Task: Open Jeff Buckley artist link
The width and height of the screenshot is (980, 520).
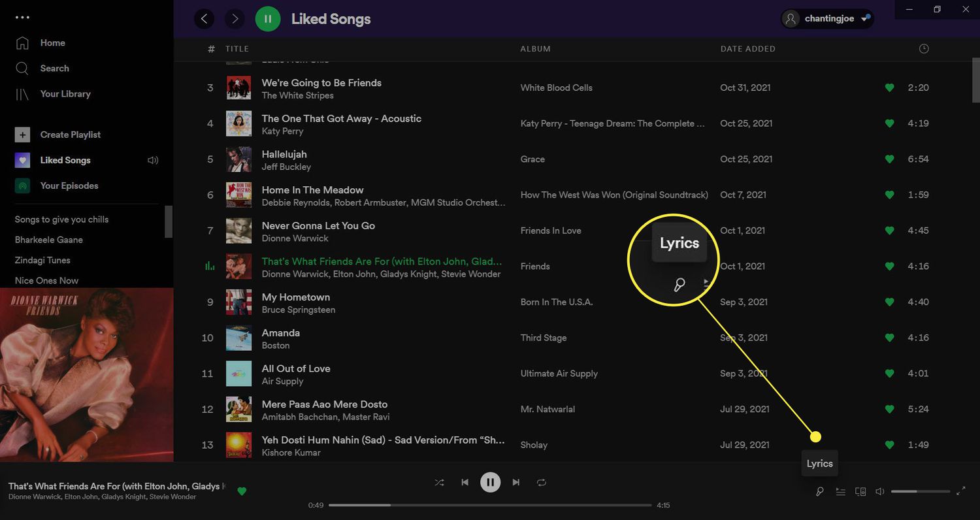Action: pyautogui.click(x=286, y=167)
